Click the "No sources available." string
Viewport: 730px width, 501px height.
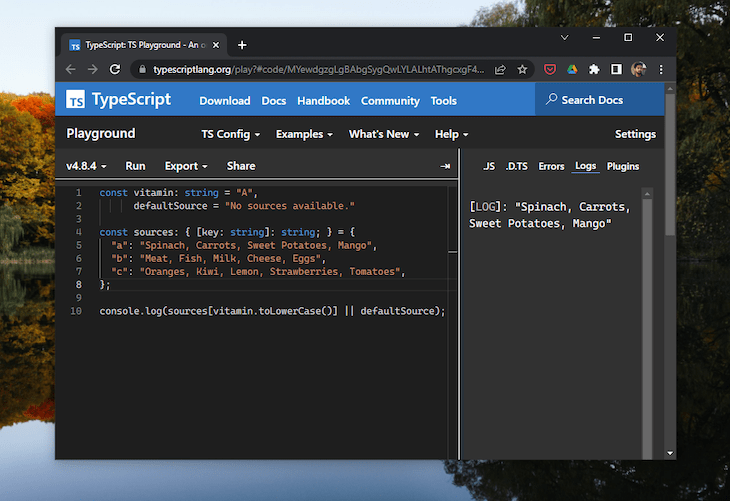tap(290, 206)
